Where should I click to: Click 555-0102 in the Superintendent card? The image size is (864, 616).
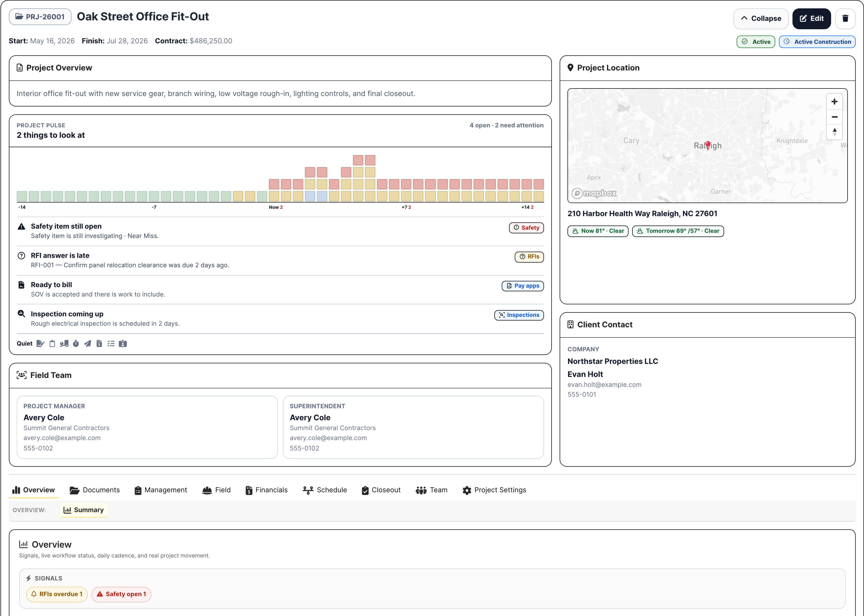coord(305,448)
